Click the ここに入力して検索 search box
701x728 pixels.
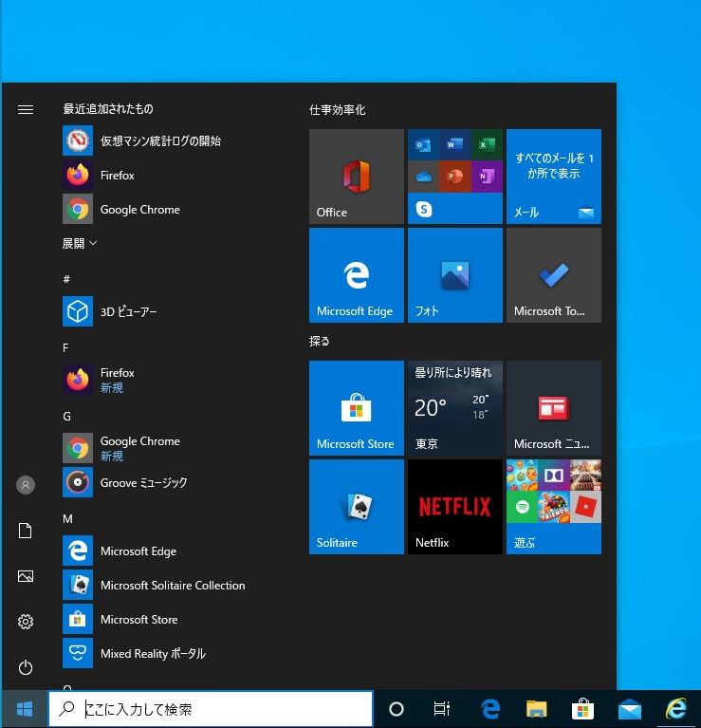pyautogui.click(x=211, y=709)
